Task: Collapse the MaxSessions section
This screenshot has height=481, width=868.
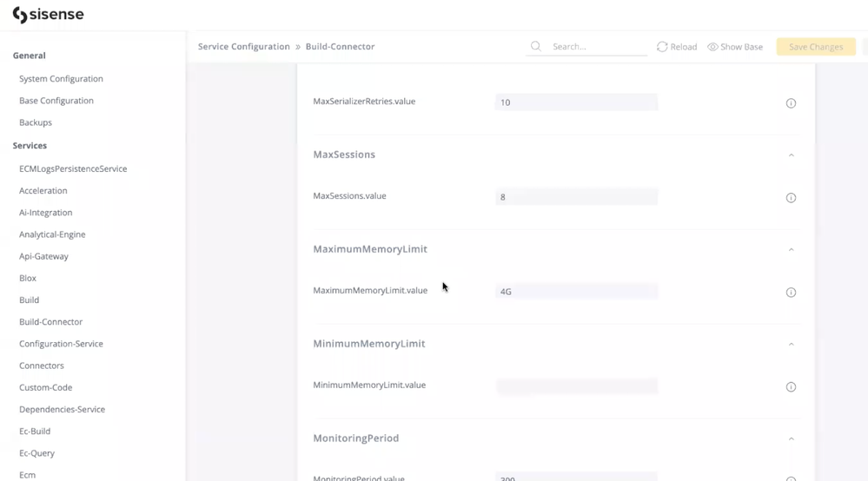Action: (x=791, y=155)
